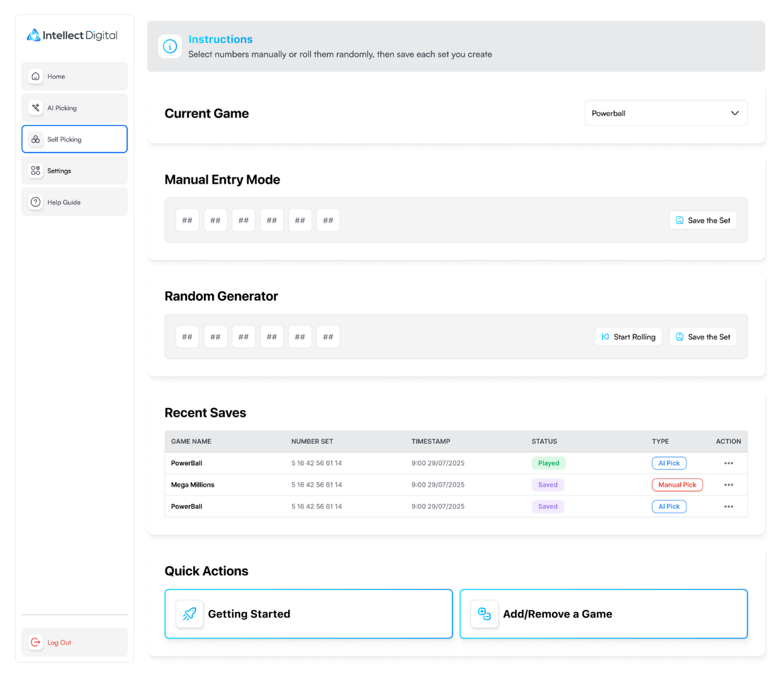Click the Intellect Digital logo

[72, 36]
